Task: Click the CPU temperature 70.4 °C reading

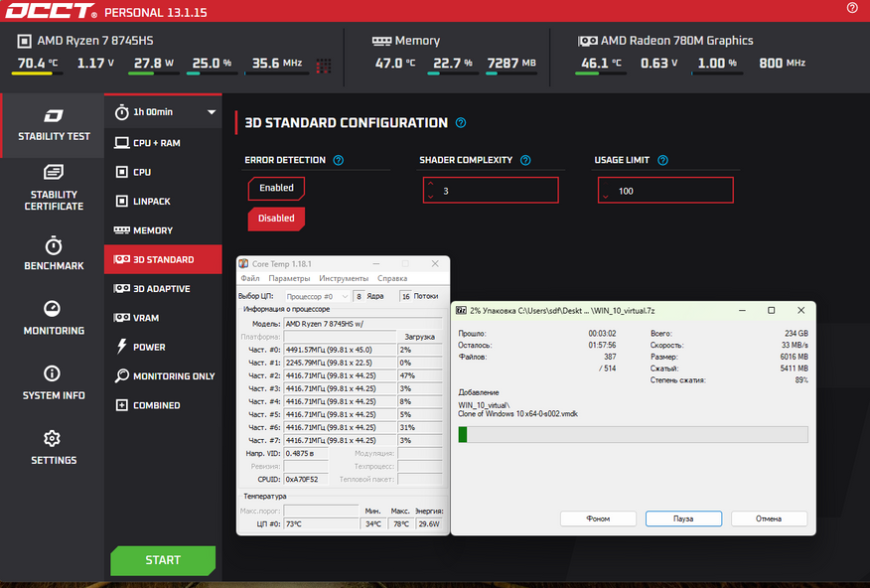Action: (37, 64)
